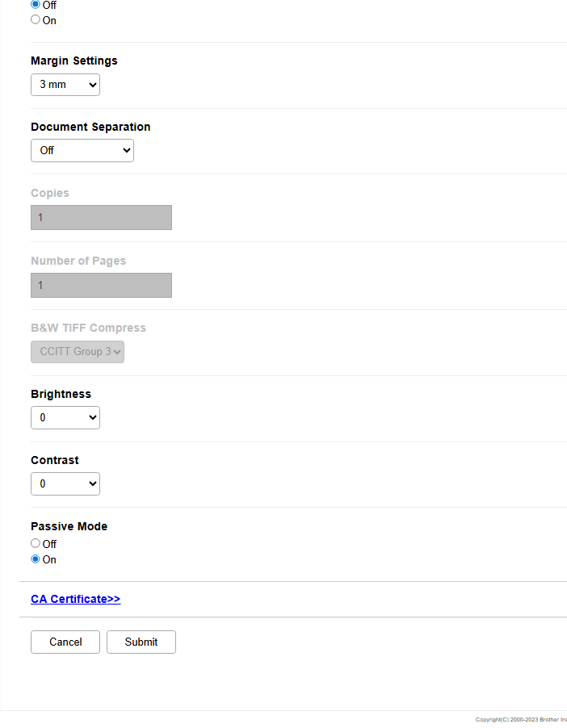Click the Document Separation heading
Image resolution: width=567 pixels, height=728 pixels.
pyautogui.click(x=90, y=127)
